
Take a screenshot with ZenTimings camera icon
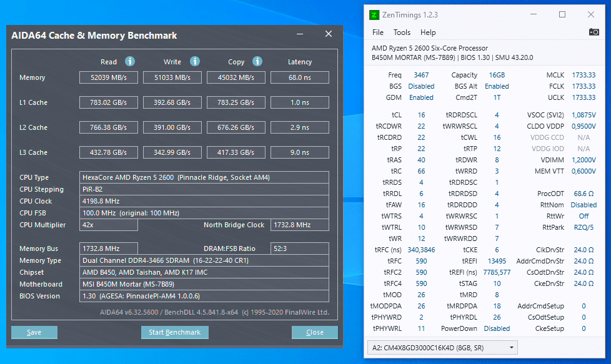(594, 32)
